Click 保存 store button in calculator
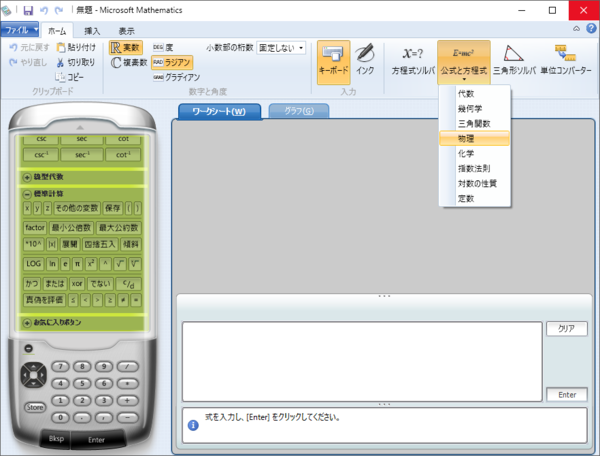This screenshot has height=456, width=600. (x=112, y=208)
